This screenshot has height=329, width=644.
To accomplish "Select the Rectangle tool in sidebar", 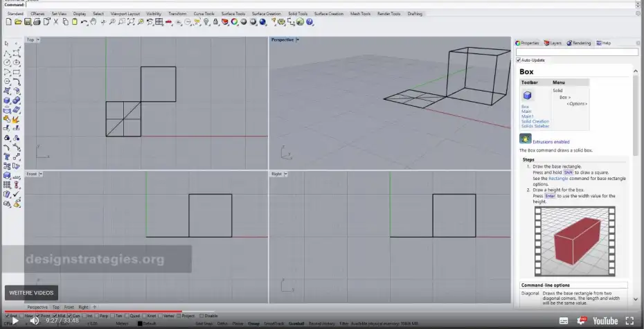I will tap(17, 72).
